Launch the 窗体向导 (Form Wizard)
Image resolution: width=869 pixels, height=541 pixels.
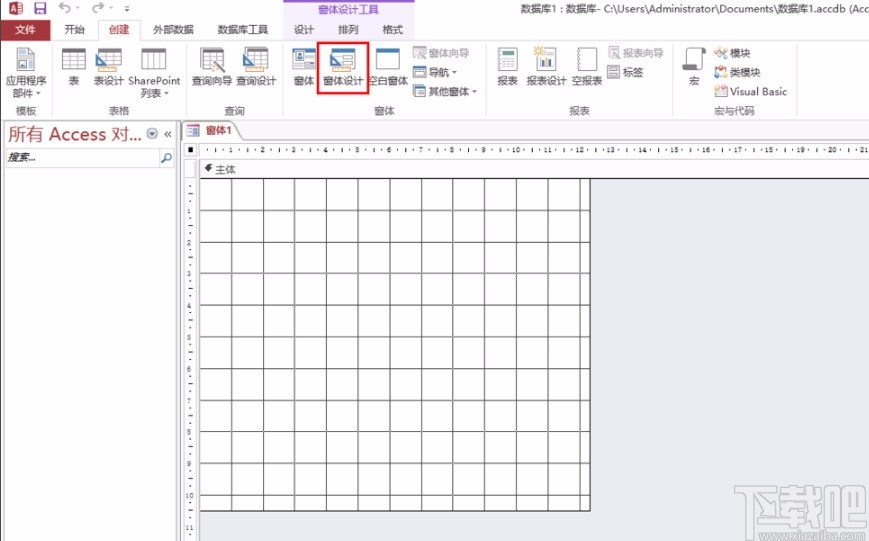point(441,53)
